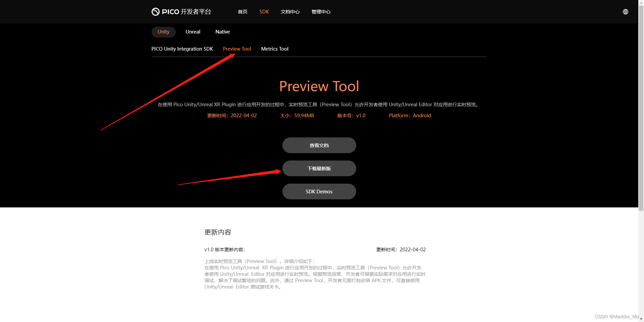Click the scrollbar up arrow
Viewport: 644px width, 322px height.
coord(641,3)
